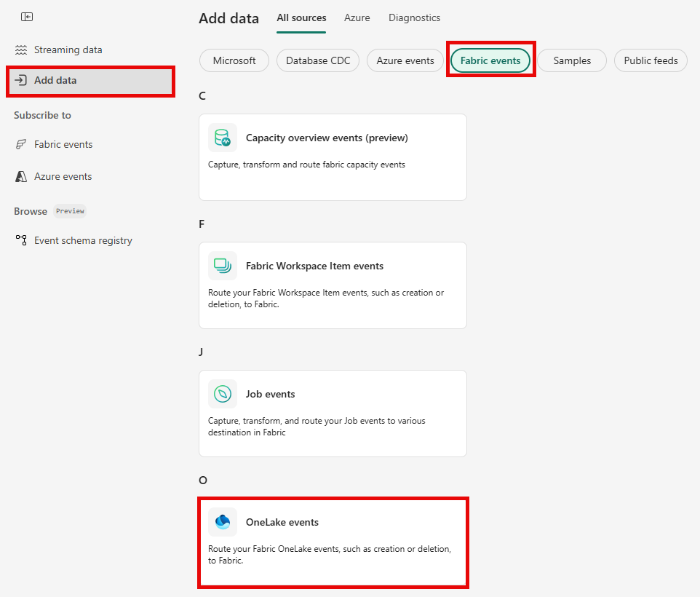The width and height of the screenshot is (700, 597).
Task: Select the Job events card title
Action: tap(271, 394)
